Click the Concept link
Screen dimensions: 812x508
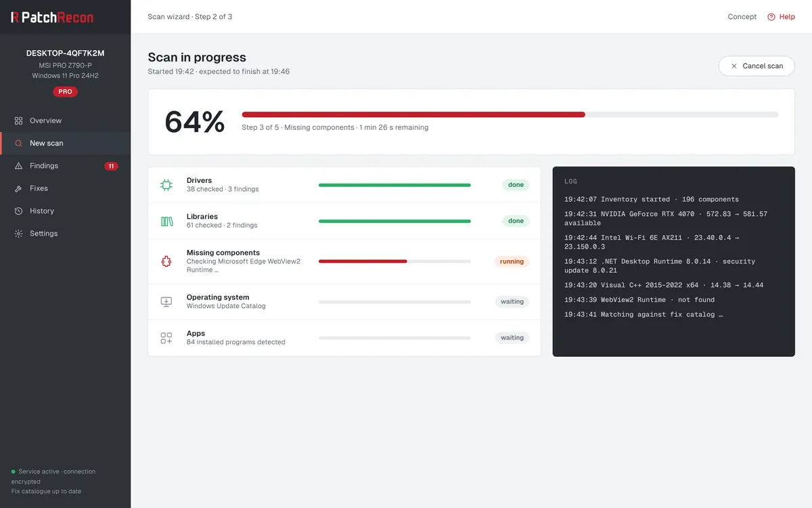742,17
